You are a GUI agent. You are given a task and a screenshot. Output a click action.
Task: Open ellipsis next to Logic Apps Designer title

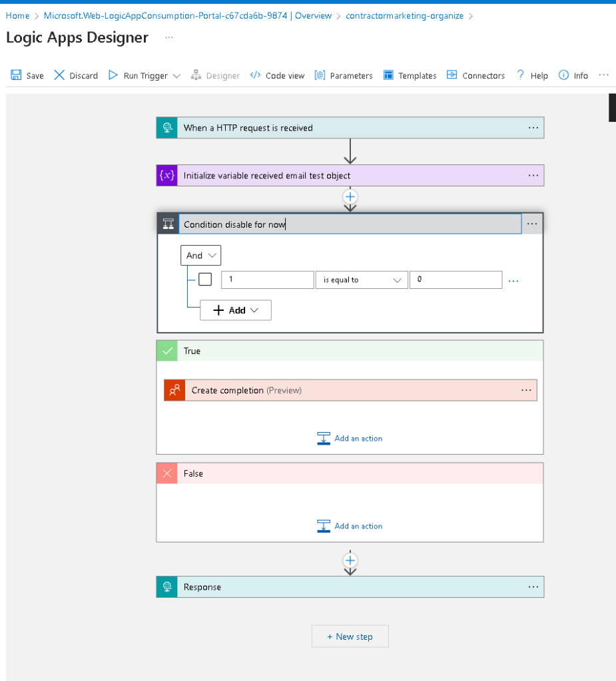tap(169, 37)
